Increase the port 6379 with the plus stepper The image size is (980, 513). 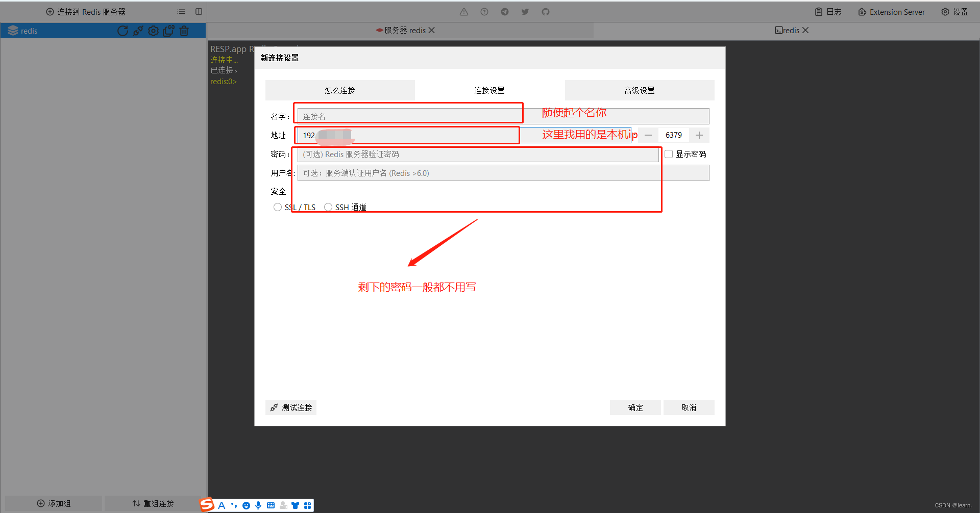click(699, 135)
